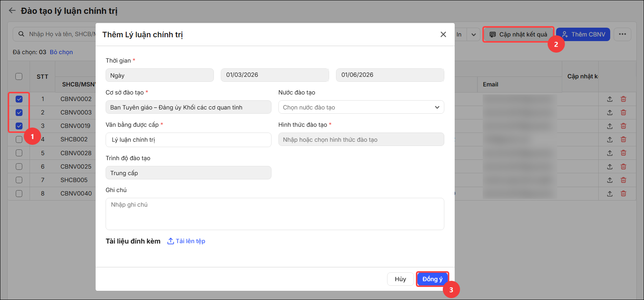Tick the checkbox for row CBNV0028
This screenshot has width=644, height=300.
(19, 153)
